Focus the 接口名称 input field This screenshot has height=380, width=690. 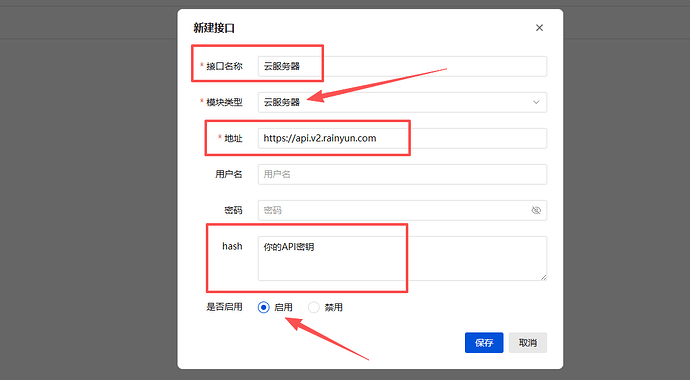pos(402,66)
